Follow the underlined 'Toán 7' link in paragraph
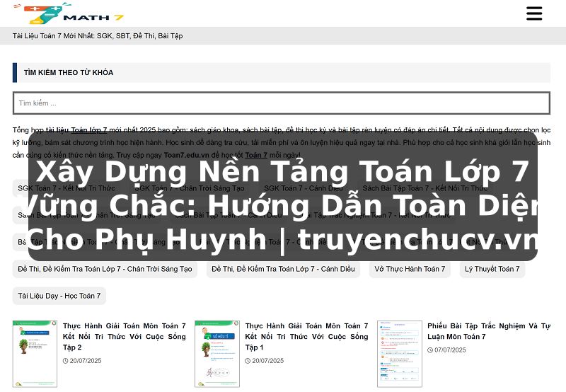The width and height of the screenshot is (566, 392). [256, 155]
